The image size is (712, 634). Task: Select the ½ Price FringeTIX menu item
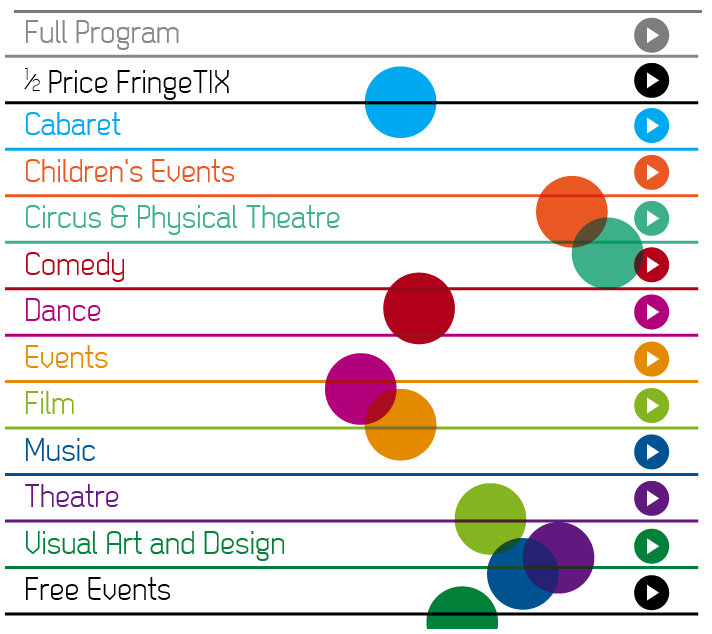[127, 83]
